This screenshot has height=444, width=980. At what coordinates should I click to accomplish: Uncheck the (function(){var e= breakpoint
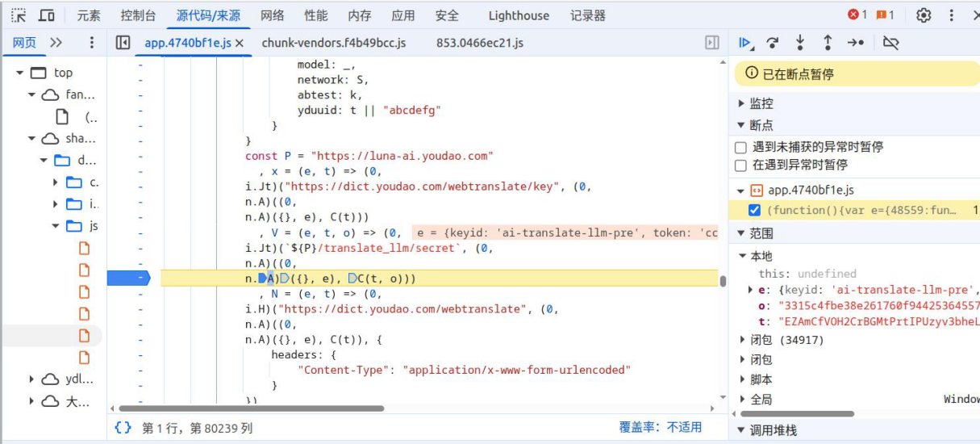click(754, 210)
